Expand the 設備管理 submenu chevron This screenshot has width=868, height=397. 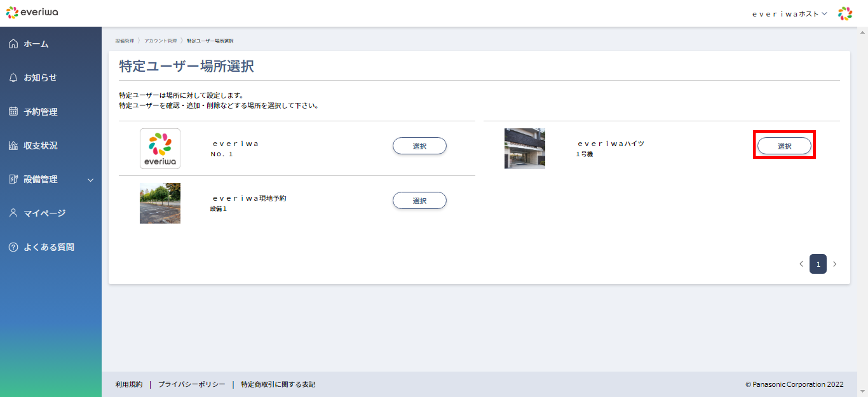coord(90,180)
